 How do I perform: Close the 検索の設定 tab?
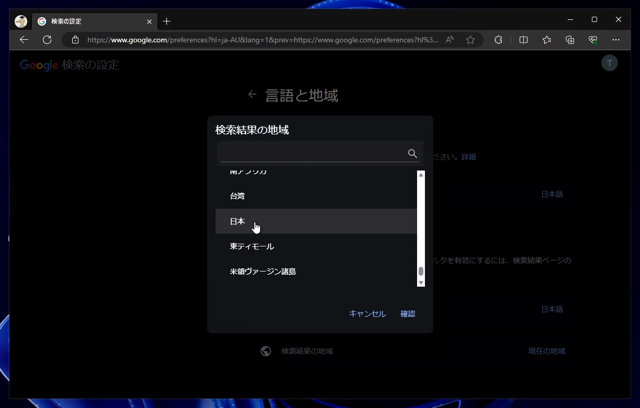tap(149, 22)
